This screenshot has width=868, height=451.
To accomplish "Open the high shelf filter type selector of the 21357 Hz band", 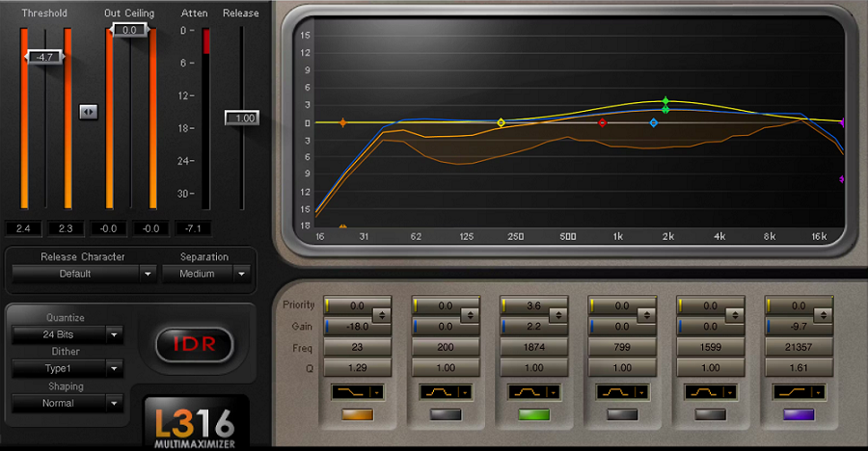I will point(799,392).
